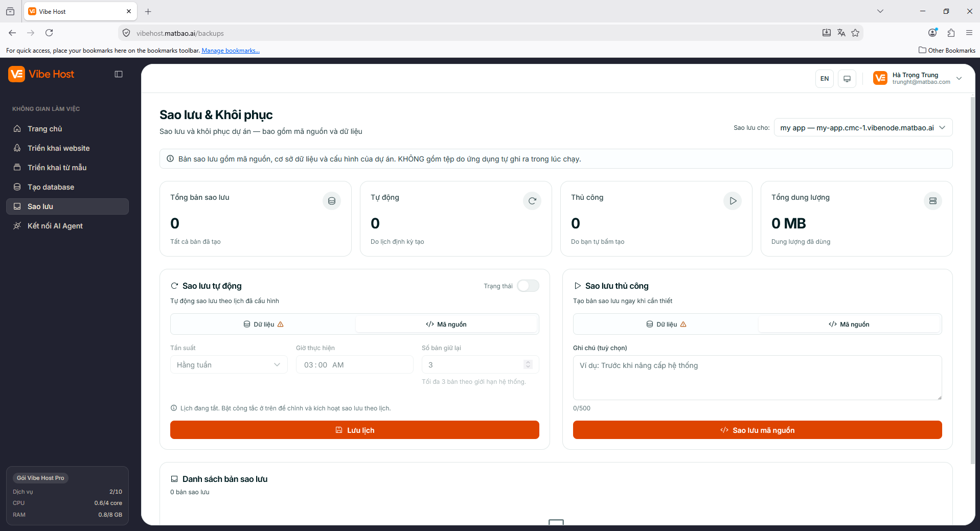The width and height of the screenshot is (980, 531).
Task: Open the browser extensions puzzle icon
Action: pos(951,33)
